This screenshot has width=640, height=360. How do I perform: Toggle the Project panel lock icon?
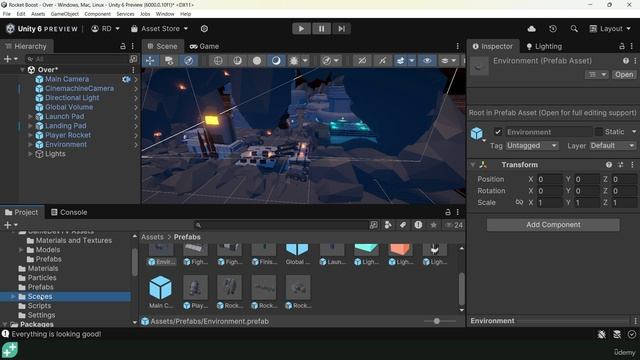coord(448,212)
